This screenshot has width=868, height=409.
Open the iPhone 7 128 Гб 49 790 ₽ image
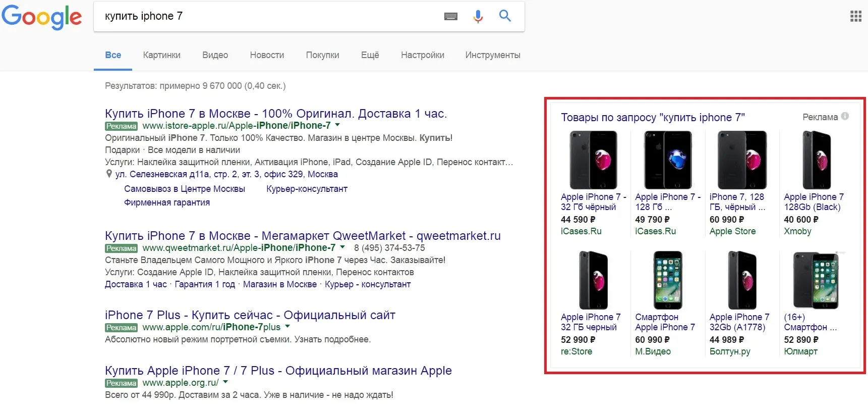(668, 160)
